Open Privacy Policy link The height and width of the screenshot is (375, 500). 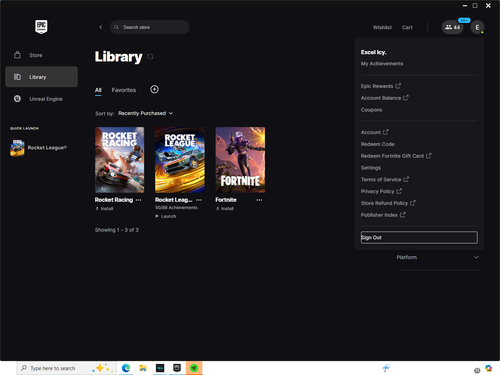click(381, 191)
